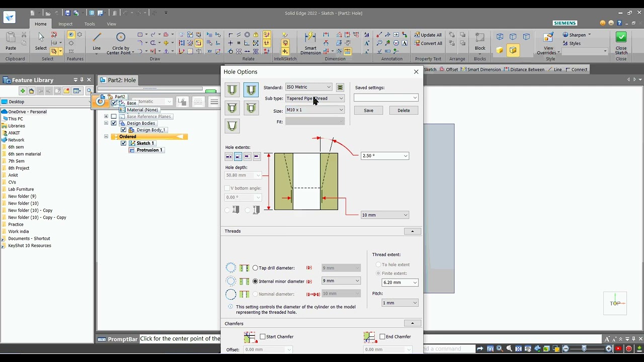
Task: Open the Pitch 1 mm dropdown
Action: tap(400, 303)
